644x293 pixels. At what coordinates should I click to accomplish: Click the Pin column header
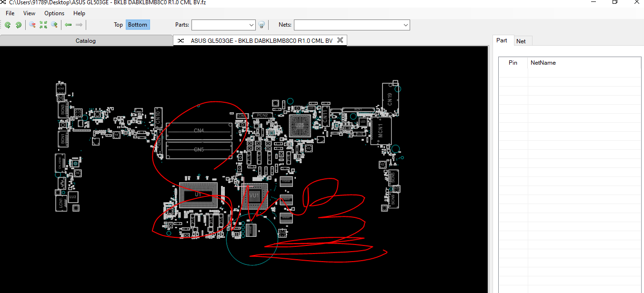(x=513, y=63)
